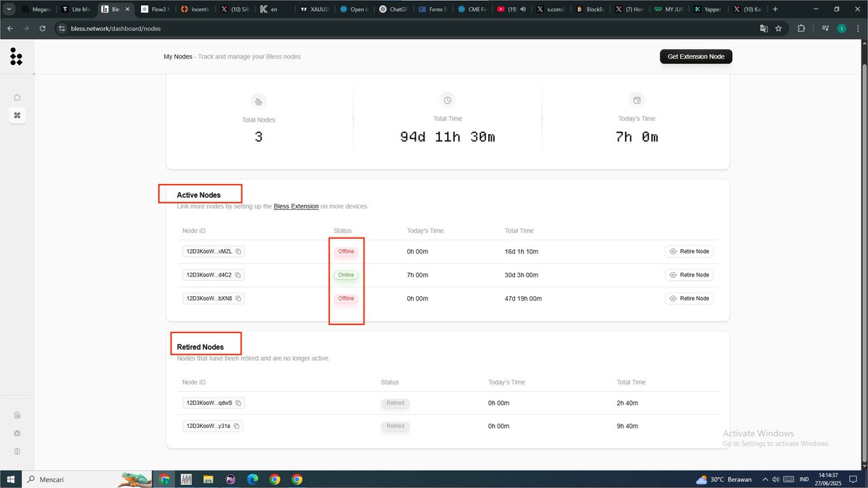
Task: Click Retired badge for qdwS node
Action: click(395, 403)
